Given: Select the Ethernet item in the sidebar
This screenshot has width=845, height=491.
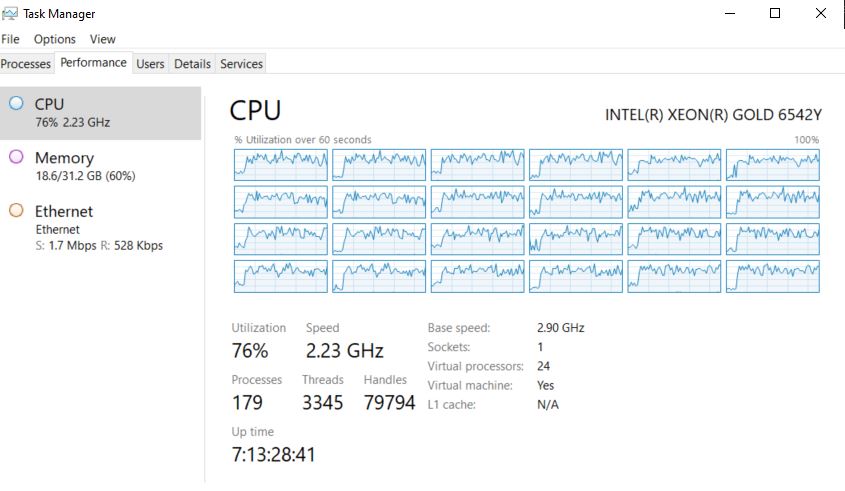Looking at the screenshot, I should click(100, 227).
